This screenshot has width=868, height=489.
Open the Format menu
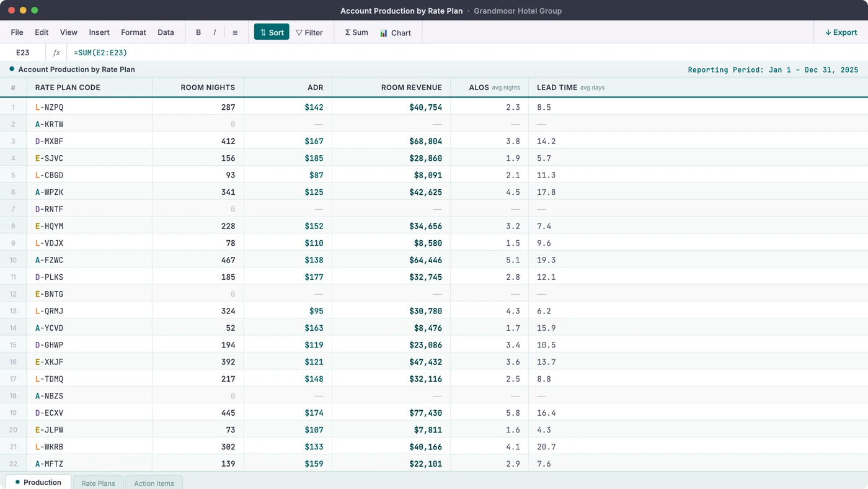point(133,32)
